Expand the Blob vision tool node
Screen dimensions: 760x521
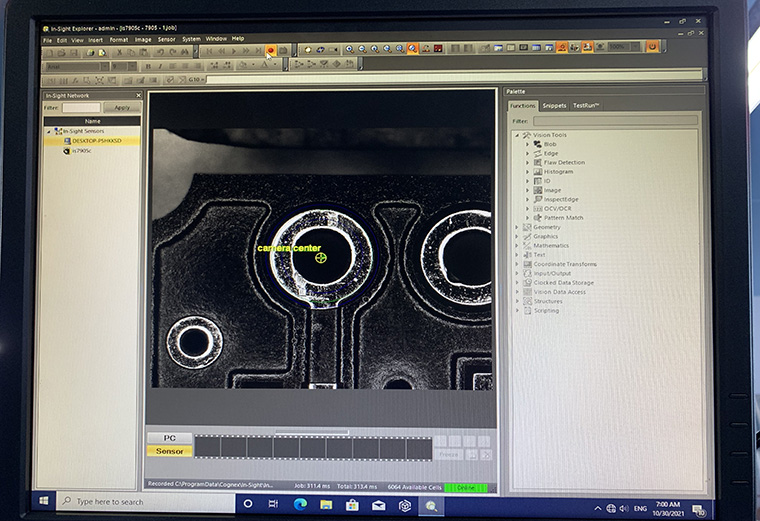[x=528, y=144]
